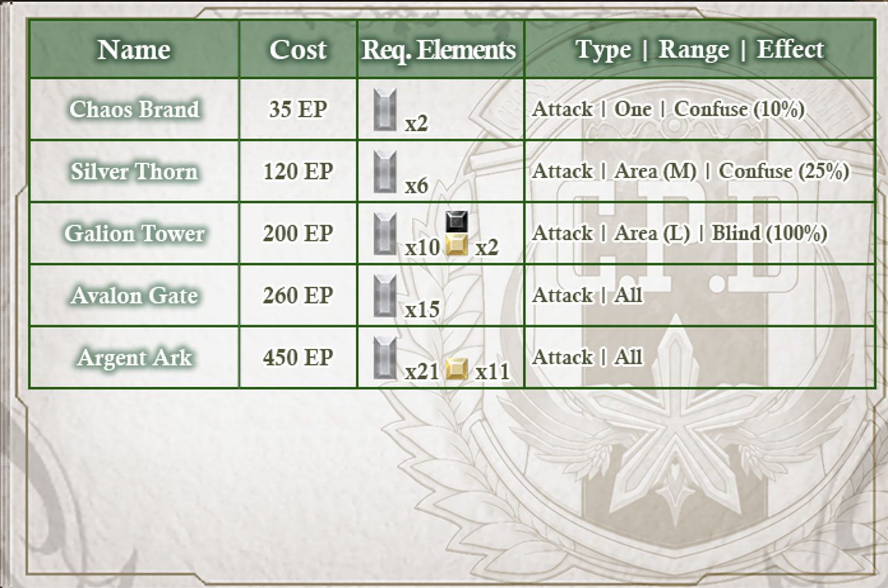Viewport: 888px width, 588px height.
Task: Click the silver element icon for Argent Ark
Action: (x=385, y=358)
